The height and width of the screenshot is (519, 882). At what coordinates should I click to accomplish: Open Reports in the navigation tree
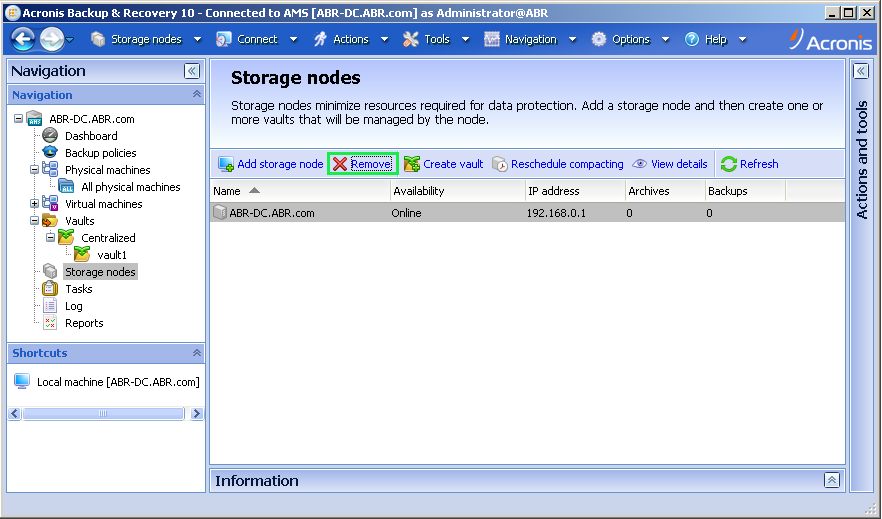(84, 323)
